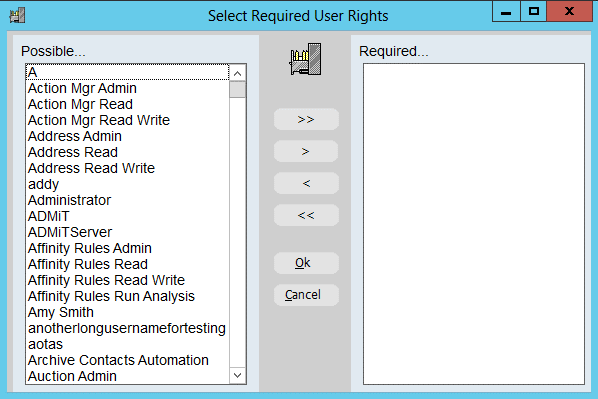
Task: Select Action Mgr Admin in the list
Action: point(128,88)
